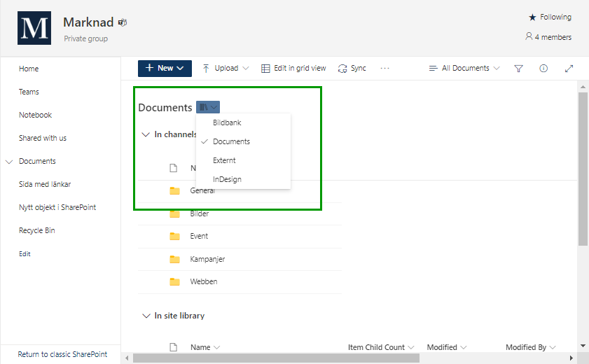The width and height of the screenshot is (589, 364).
Task: Open the filter pane icon
Action: pos(518,69)
